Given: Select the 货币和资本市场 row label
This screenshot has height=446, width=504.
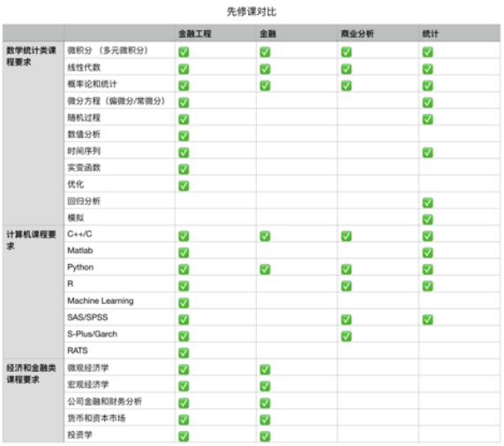Looking at the screenshot, I should point(96,418).
